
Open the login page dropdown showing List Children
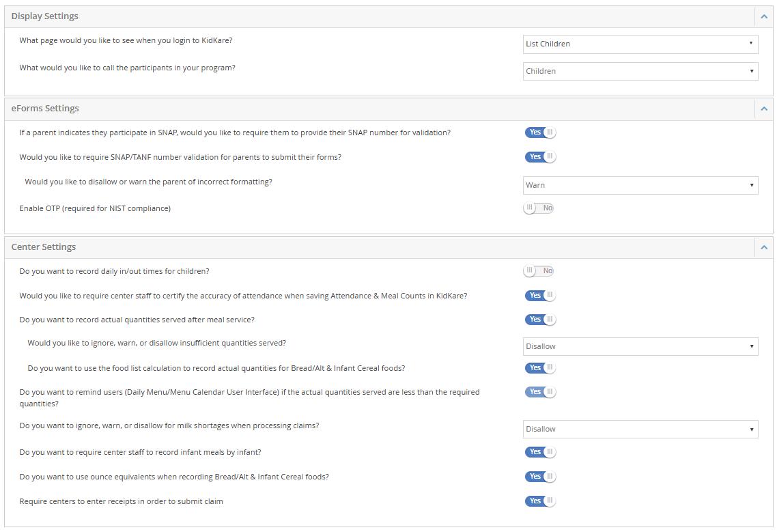point(640,44)
